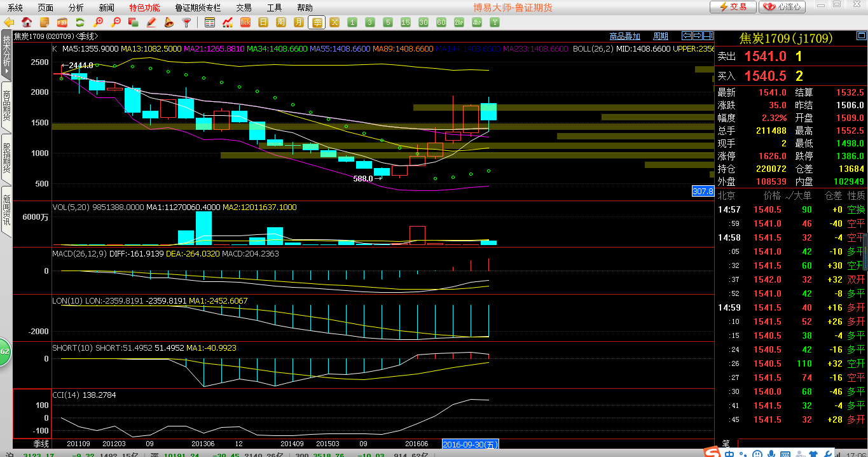868x457 pixels.
Task: Select the 1-minute period button
Action: tap(352, 23)
